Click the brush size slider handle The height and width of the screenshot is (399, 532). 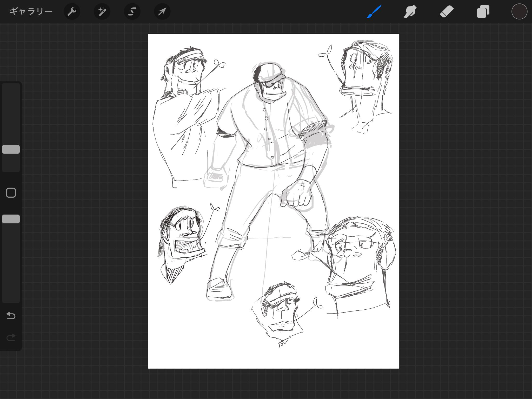pos(11,149)
